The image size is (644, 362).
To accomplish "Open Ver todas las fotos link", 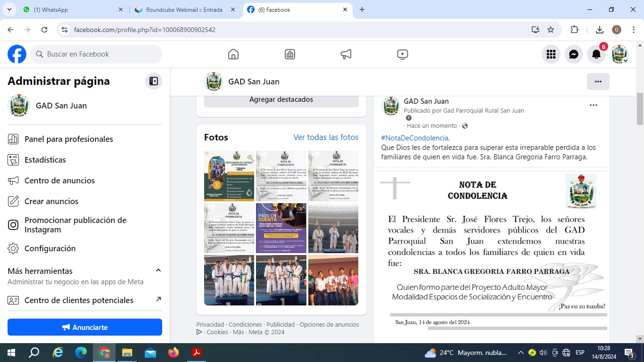I will 326,137.
